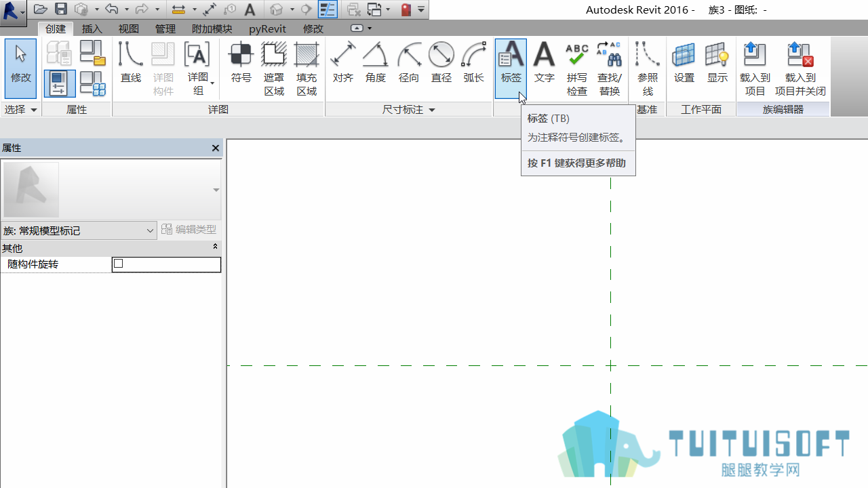Switch to the 插入 ribbon tab
This screenshot has height=488, width=868.
[x=92, y=28]
